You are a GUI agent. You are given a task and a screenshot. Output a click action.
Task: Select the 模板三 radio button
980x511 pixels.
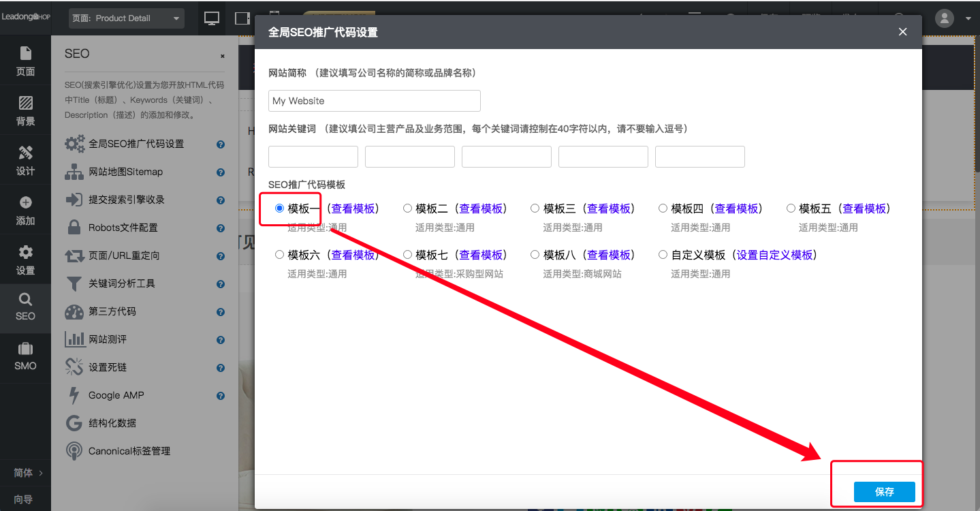pyautogui.click(x=535, y=208)
